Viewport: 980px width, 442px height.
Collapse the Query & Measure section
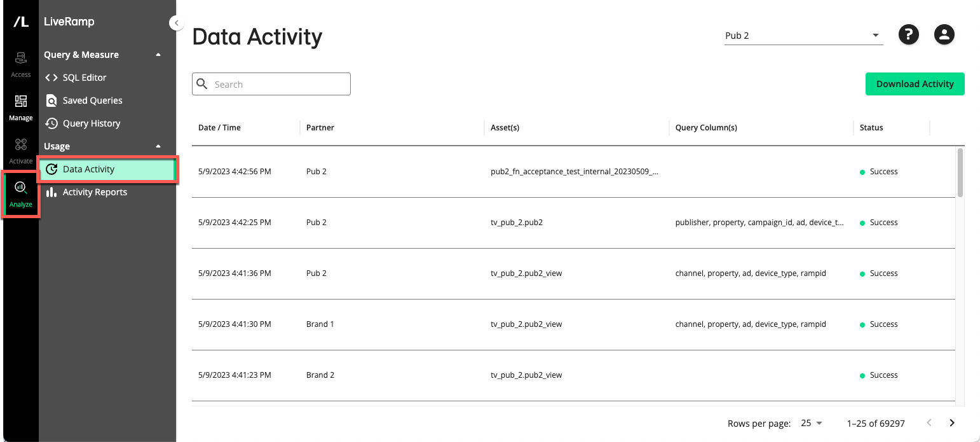158,55
